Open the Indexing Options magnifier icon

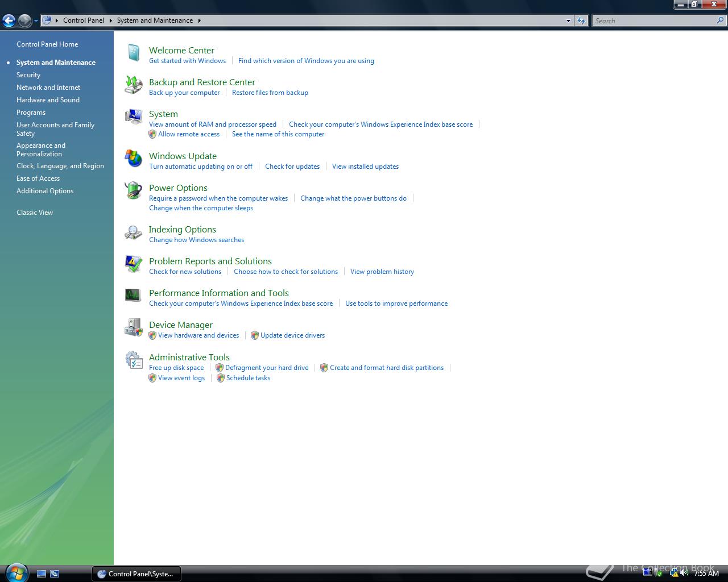click(x=134, y=232)
